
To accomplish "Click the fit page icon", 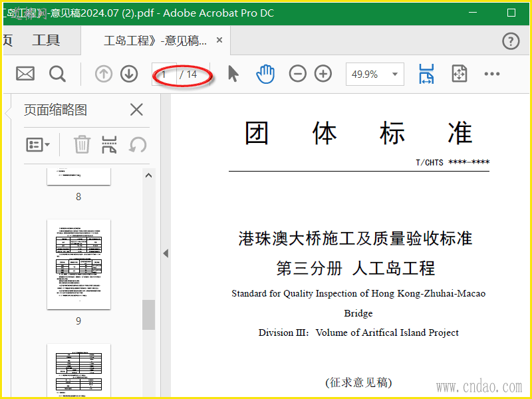I will 460,74.
